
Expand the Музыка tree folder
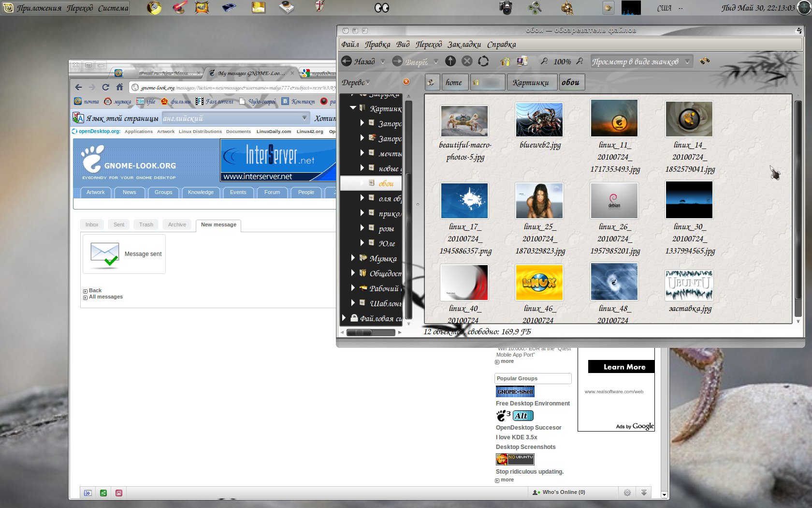coord(353,258)
